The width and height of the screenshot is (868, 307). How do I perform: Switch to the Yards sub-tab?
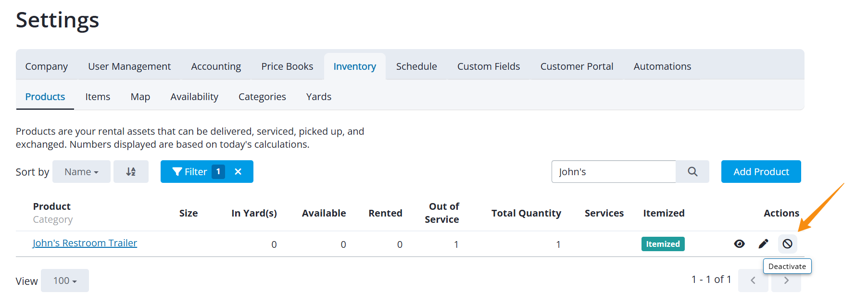coord(319,97)
